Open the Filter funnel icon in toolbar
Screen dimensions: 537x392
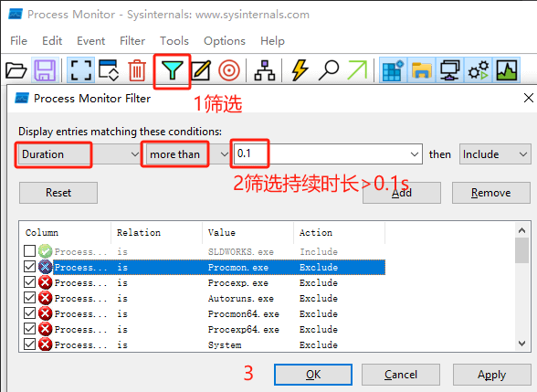172,70
